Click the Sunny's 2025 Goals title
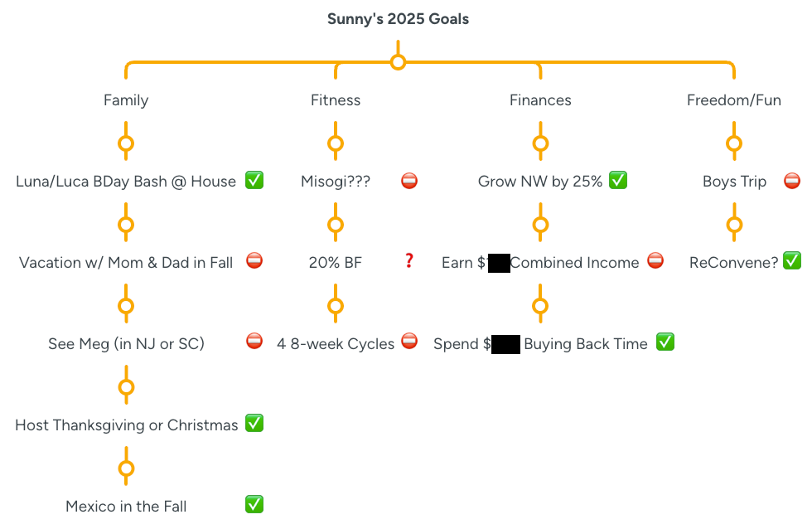This screenshot has width=812, height=529. 398,19
